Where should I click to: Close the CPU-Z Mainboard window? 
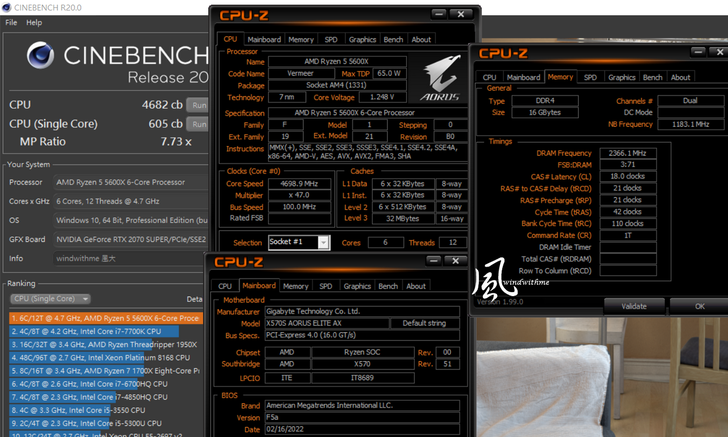[x=457, y=262]
